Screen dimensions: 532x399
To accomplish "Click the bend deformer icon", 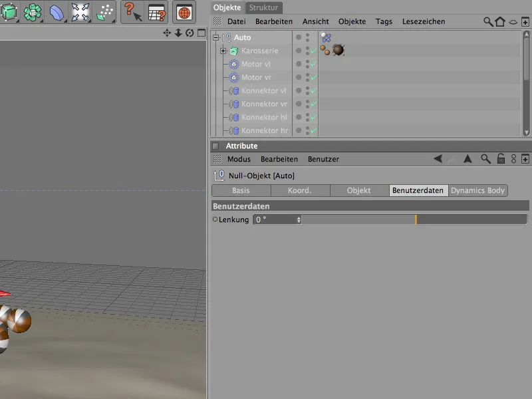I will [x=56, y=12].
